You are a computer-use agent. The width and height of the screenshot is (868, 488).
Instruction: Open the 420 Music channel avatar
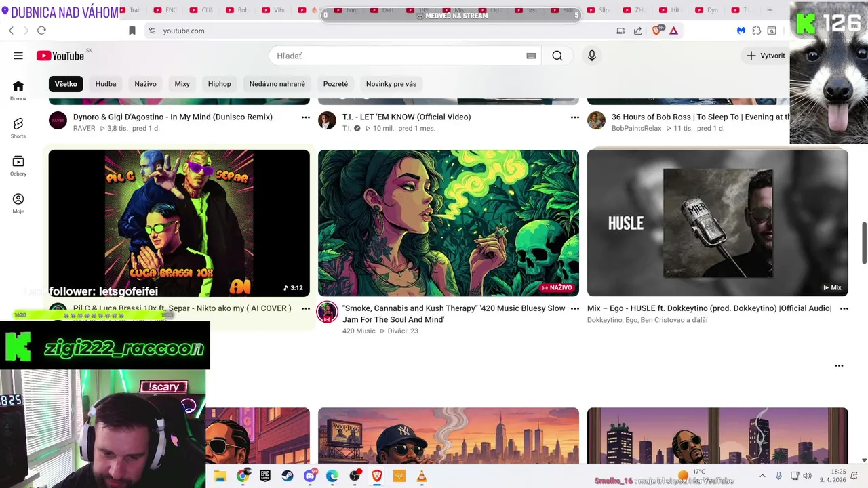click(327, 312)
